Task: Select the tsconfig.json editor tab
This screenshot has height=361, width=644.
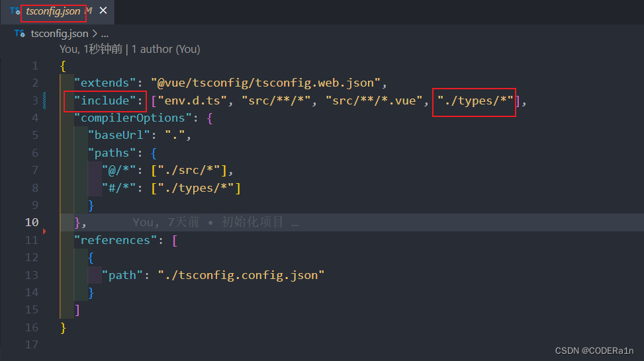Action: pyautogui.click(x=58, y=11)
